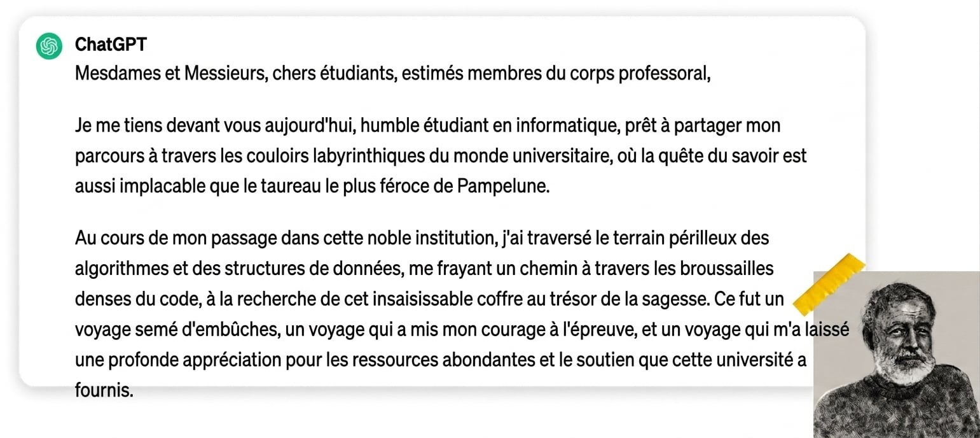The image size is (980, 438).
Task: Click the bold ChatGPT sender name
Action: pos(111,44)
